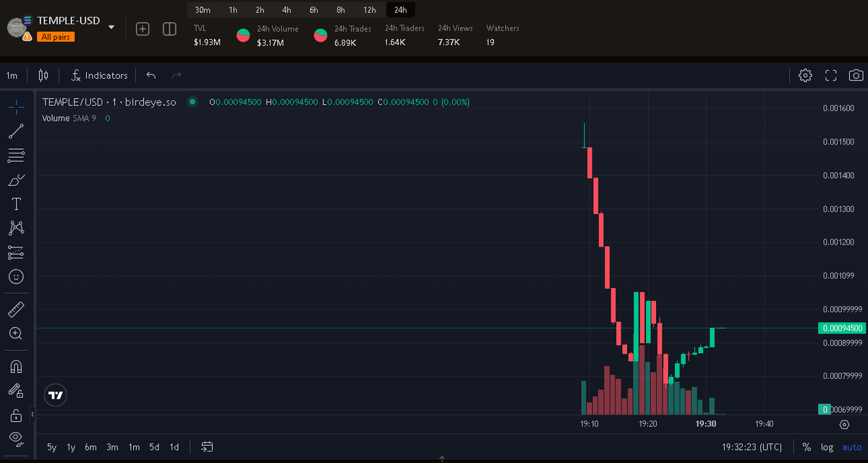The image size is (868, 463).
Task: Click the 24h Volume pie chart icon
Action: 244,35
